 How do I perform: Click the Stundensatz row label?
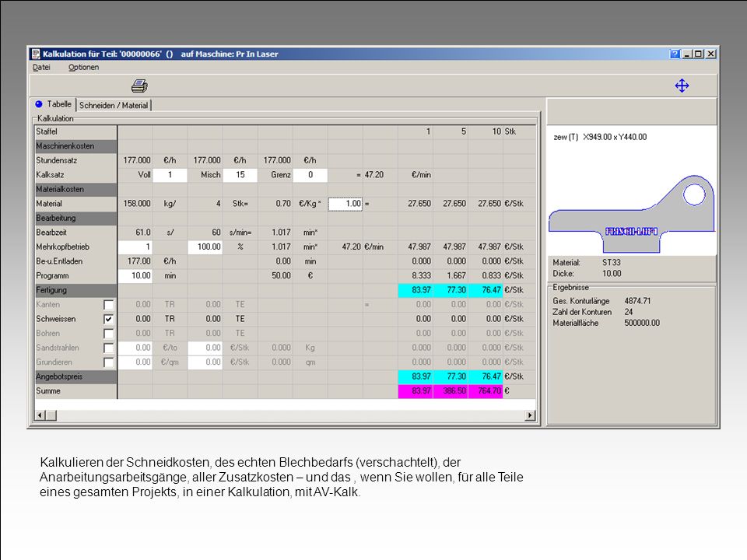[x=57, y=160]
